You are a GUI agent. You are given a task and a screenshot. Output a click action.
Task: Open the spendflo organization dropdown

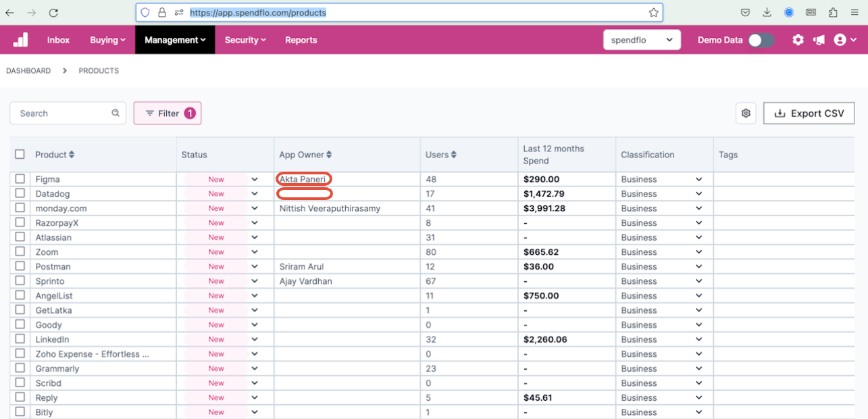coord(642,40)
